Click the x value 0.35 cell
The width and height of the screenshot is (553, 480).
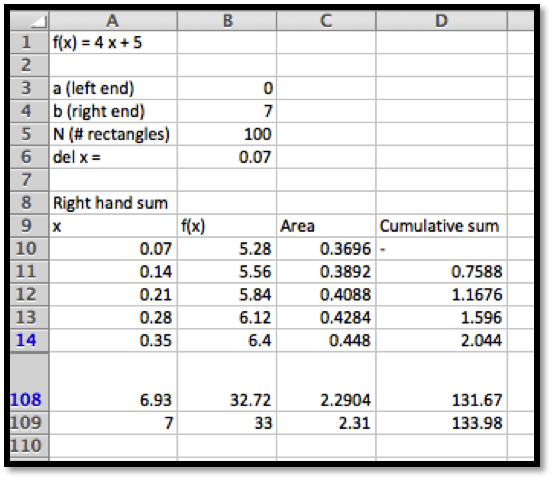[113, 340]
